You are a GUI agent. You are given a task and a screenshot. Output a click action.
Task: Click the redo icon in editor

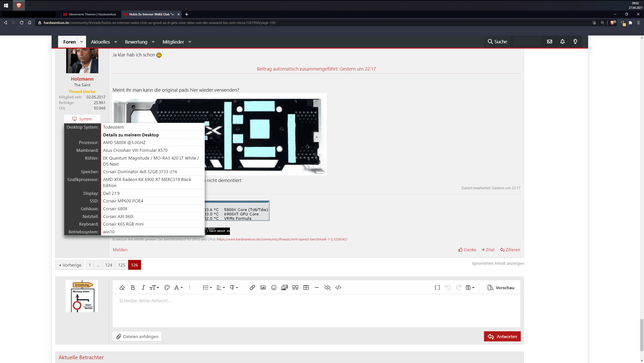[x=459, y=287]
